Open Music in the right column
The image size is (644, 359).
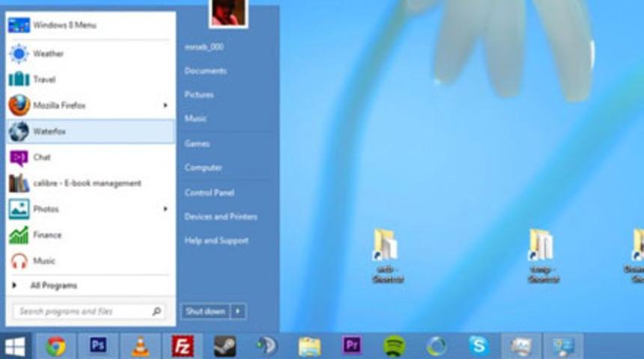(x=195, y=119)
